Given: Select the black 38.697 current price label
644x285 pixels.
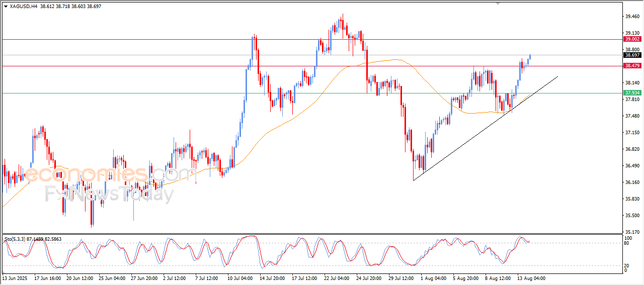Looking at the screenshot, I should pyautogui.click(x=632, y=55).
